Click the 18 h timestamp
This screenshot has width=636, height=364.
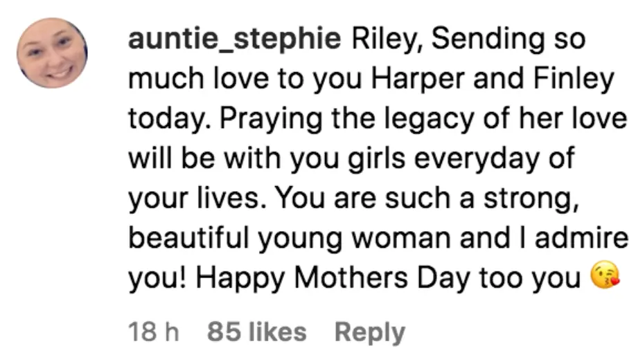(153, 332)
